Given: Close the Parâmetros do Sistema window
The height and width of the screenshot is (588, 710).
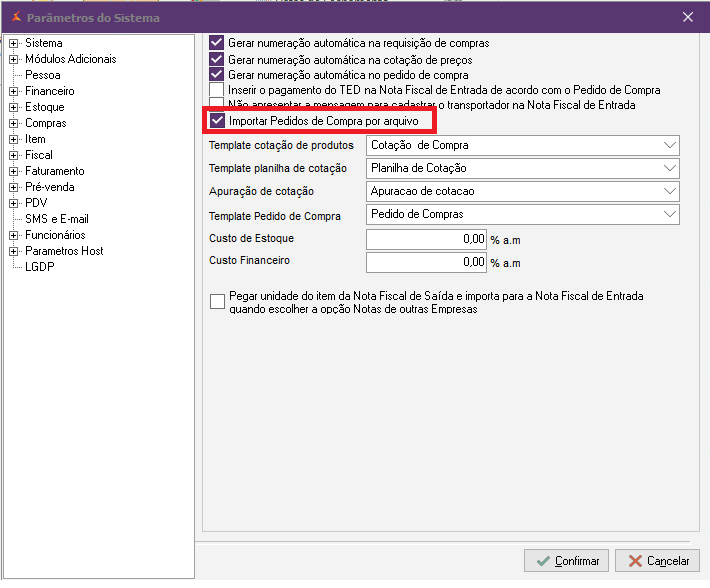Looking at the screenshot, I should click(688, 17).
